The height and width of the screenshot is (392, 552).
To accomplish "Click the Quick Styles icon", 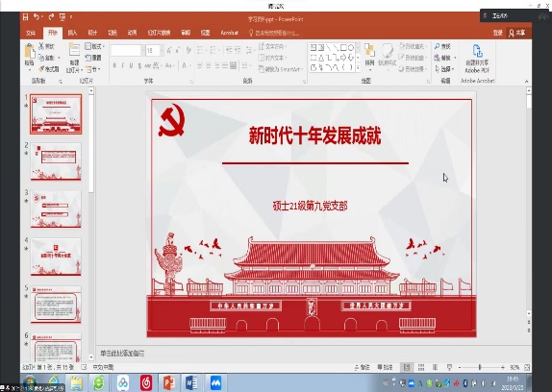I will pyautogui.click(x=388, y=51).
